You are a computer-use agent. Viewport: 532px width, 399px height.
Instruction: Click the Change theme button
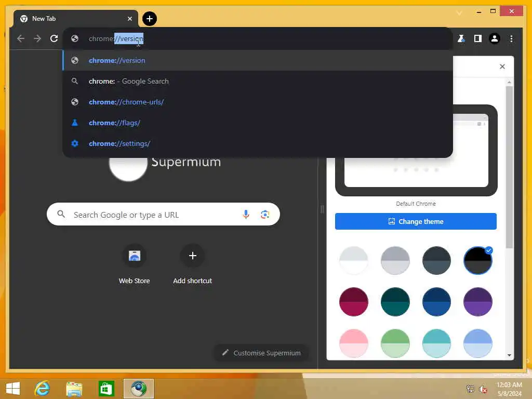click(416, 221)
